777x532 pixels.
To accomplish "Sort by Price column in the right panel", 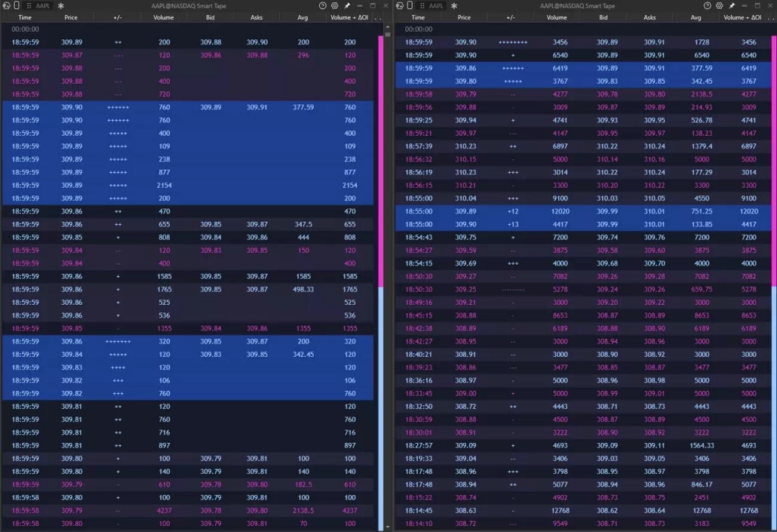I will [464, 17].
